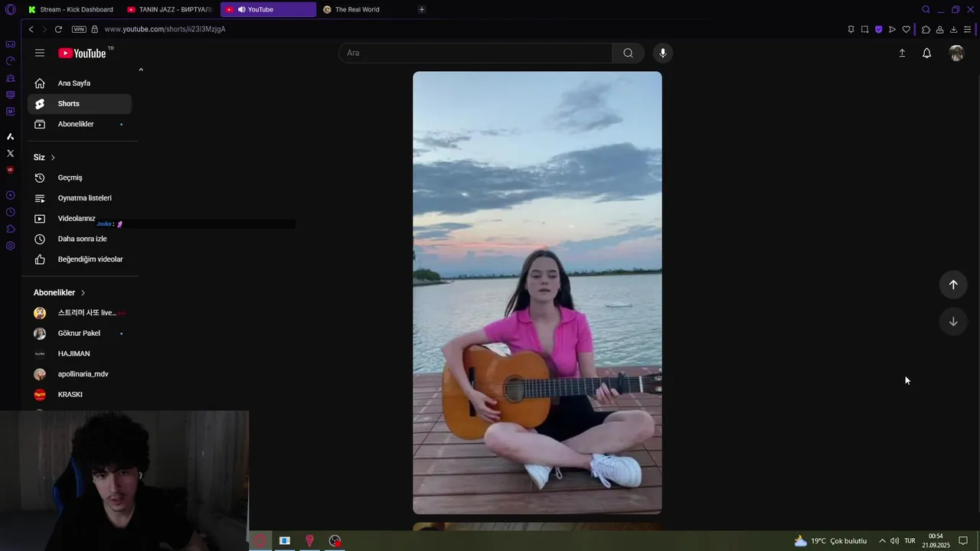Open KRASKI channel
The image size is (980, 551).
point(80,395)
